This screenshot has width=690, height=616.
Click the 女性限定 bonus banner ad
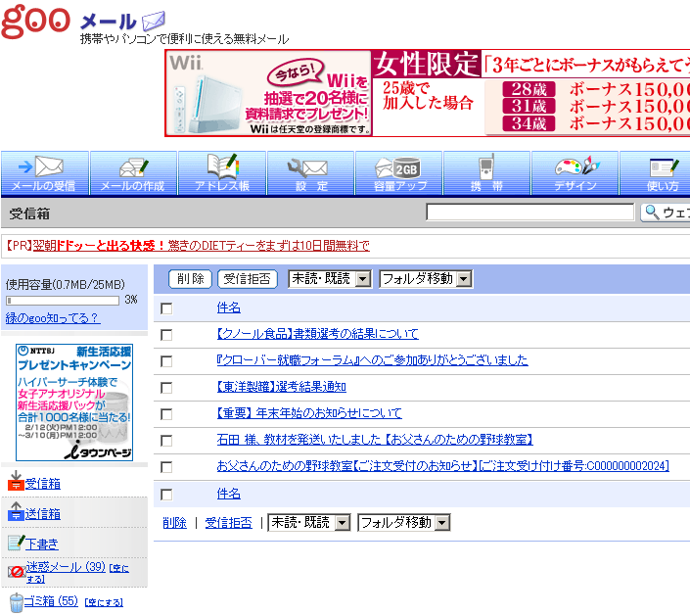(531, 93)
